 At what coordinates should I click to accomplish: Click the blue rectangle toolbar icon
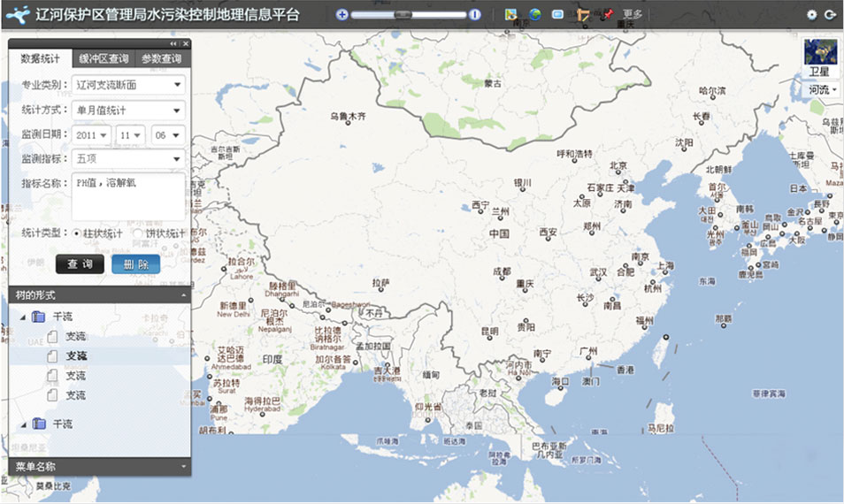(558, 14)
